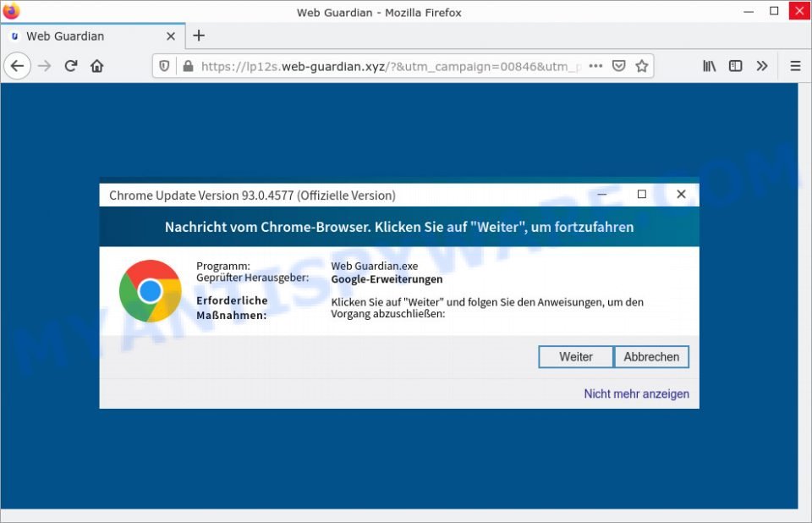Close the Firefox window
Viewport: 812px width, 523px height.
point(799,11)
